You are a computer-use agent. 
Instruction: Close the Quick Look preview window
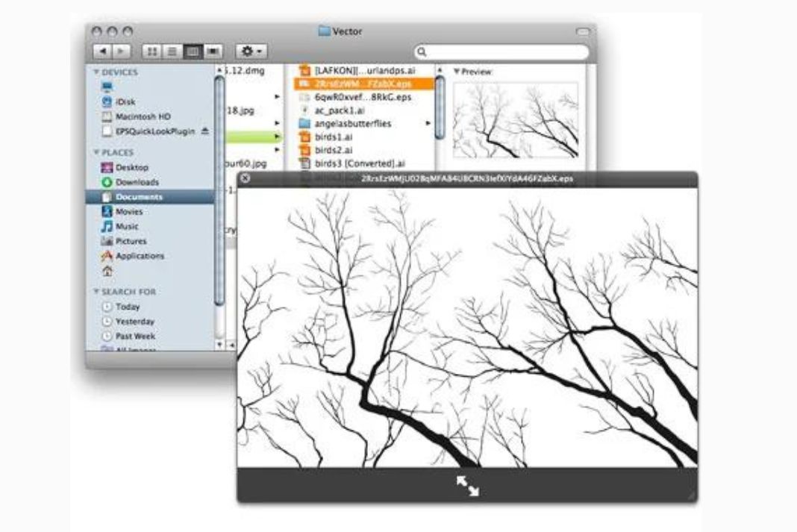tap(246, 179)
